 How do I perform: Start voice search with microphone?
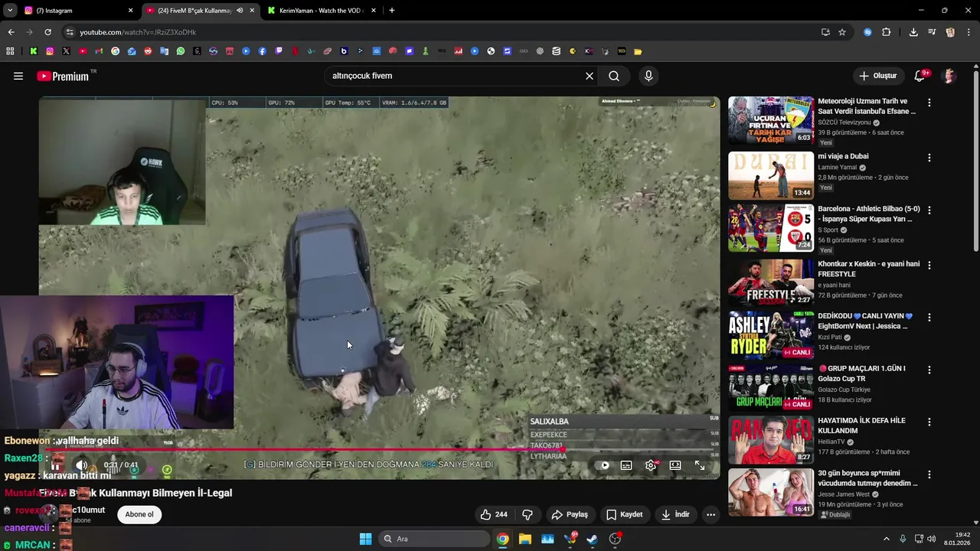pos(648,76)
